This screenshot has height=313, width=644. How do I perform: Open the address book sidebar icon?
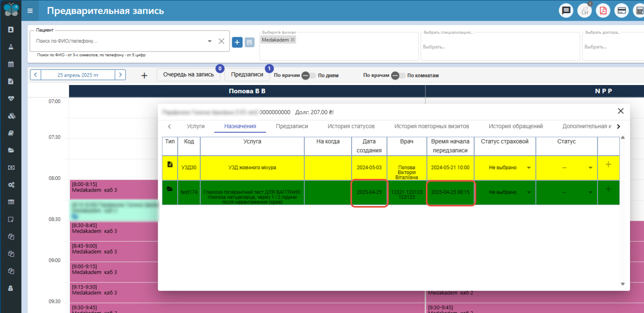click(11, 30)
